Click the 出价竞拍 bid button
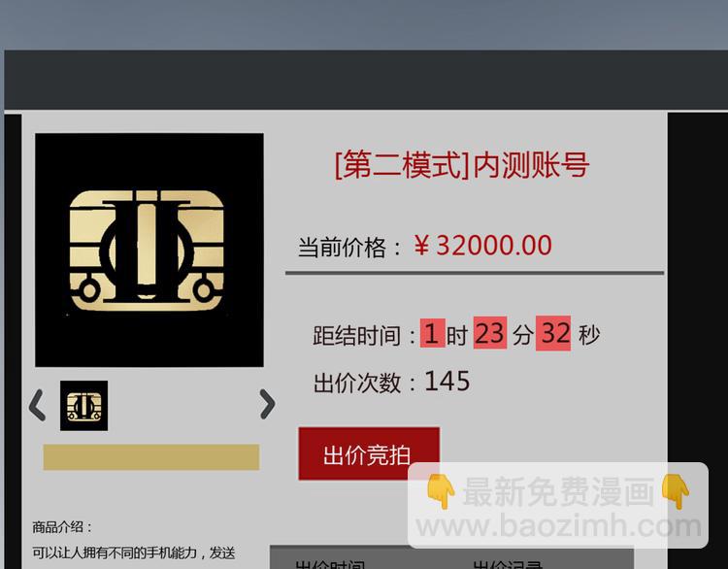The height and width of the screenshot is (569, 728). 369,453
